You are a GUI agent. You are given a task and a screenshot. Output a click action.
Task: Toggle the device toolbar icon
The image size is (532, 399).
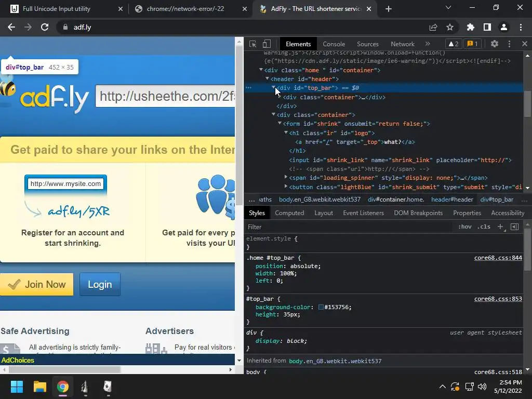click(x=267, y=44)
